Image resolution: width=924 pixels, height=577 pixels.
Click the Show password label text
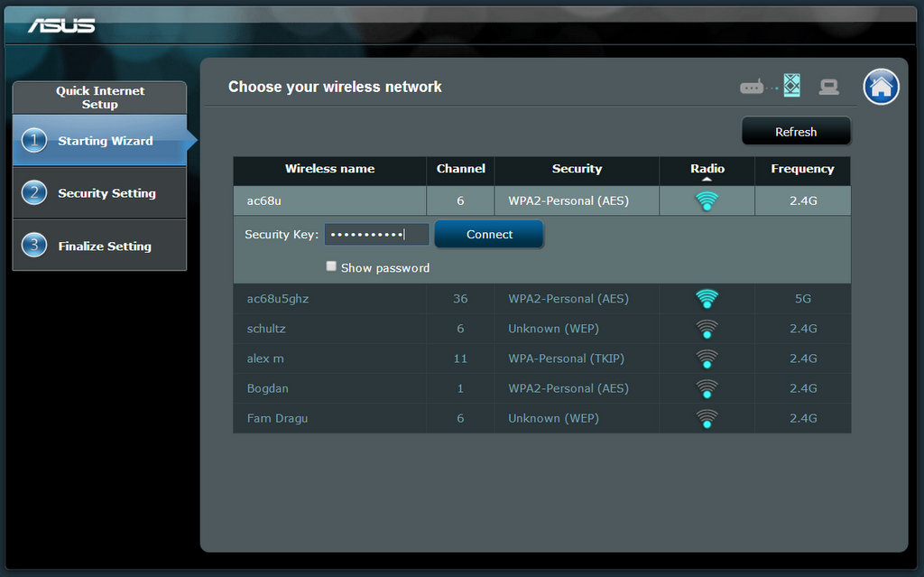click(x=384, y=268)
